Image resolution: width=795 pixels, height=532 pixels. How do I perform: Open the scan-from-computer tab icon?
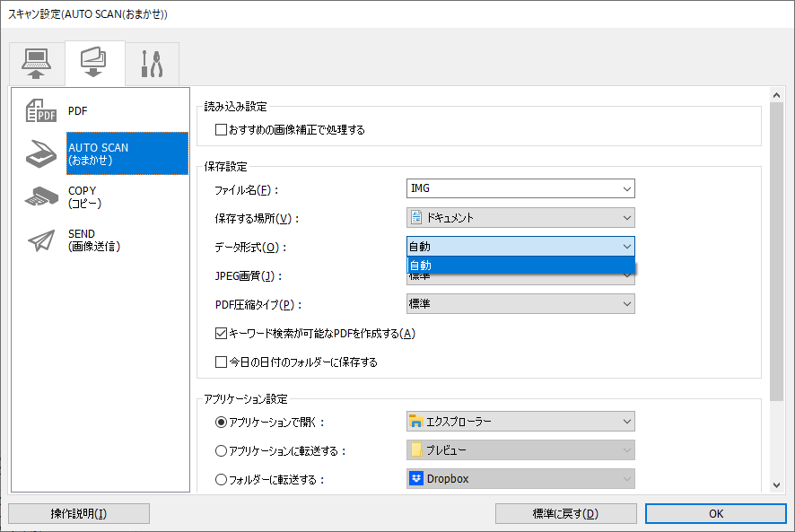click(37, 64)
